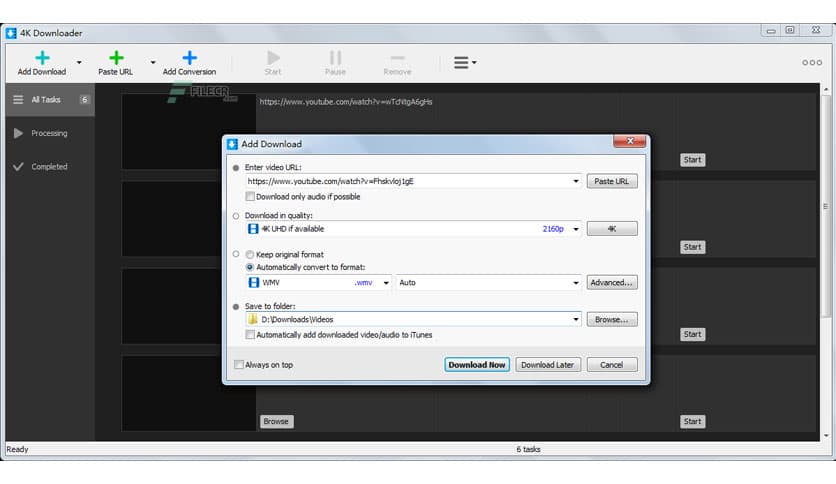Screen dimensions: 836x484
Task: Open the Add Download dropdown arrow
Action: pyautogui.click(x=79, y=62)
